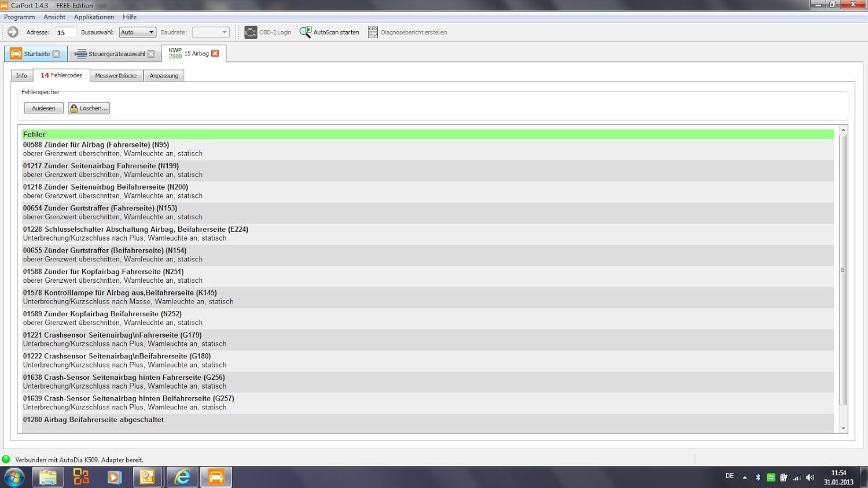868x488 pixels.
Task: Open Internet Explorer from the taskbar
Action: (183, 477)
